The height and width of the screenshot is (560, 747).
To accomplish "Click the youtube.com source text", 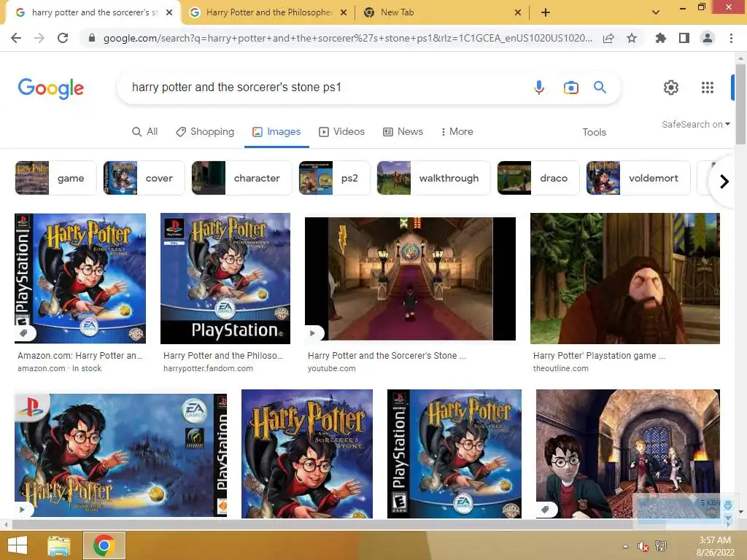I will click(332, 368).
